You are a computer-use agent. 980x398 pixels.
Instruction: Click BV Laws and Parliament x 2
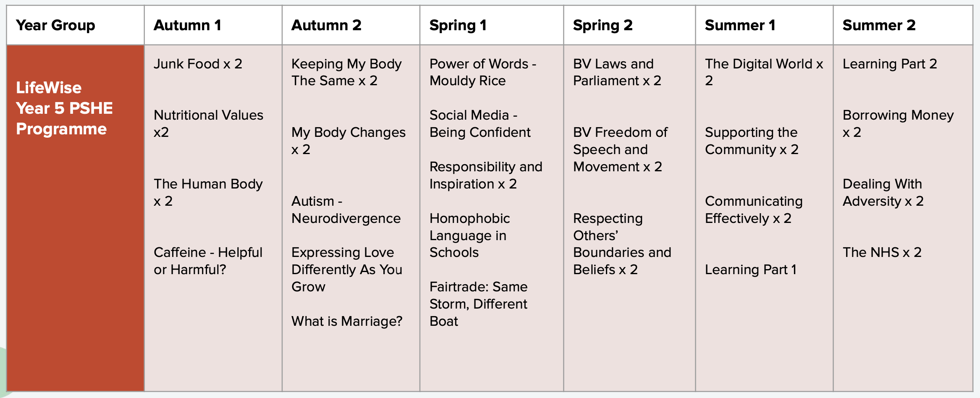pyautogui.click(x=617, y=72)
